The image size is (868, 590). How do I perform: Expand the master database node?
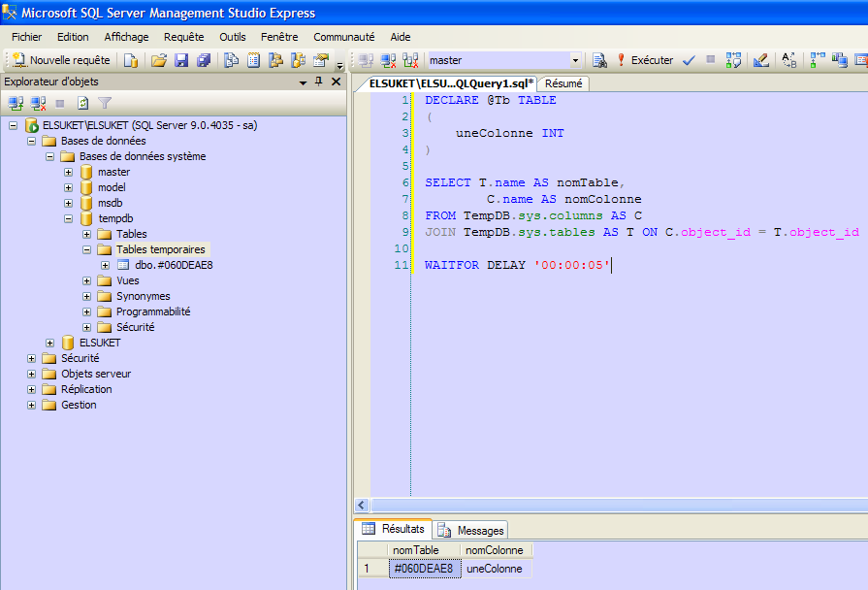(x=69, y=172)
